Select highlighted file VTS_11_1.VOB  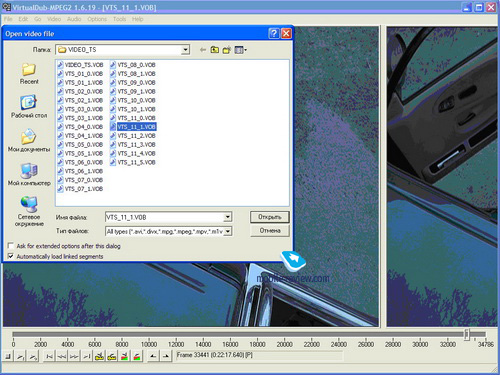coord(133,127)
